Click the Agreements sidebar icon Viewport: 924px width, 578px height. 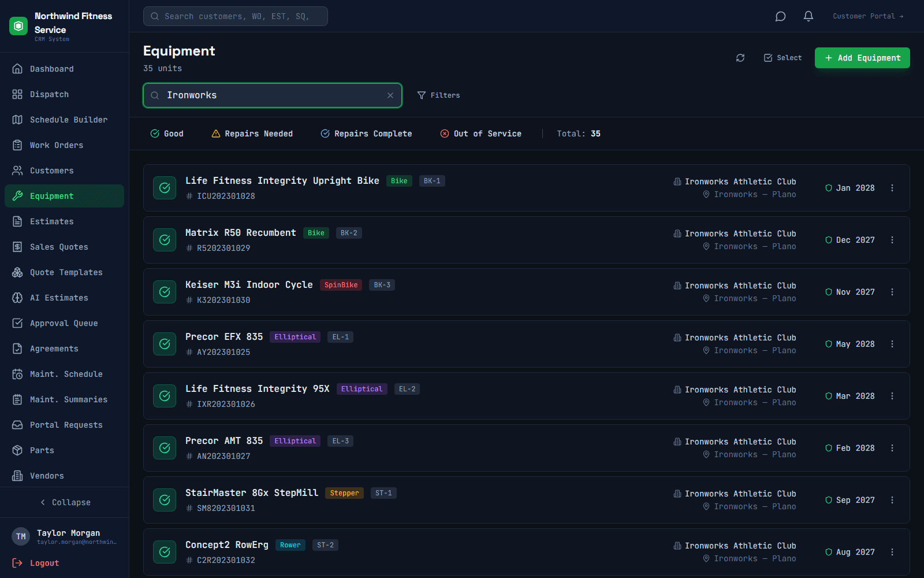pos(17,349)
